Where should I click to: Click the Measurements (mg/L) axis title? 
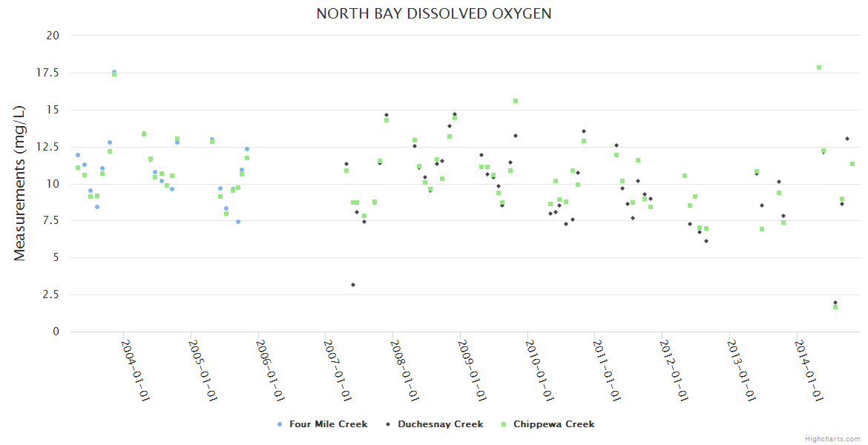[20, 182]
